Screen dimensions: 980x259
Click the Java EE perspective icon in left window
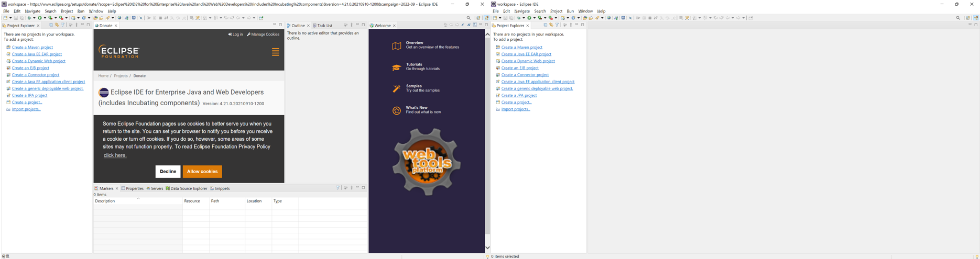click(487, 18)
